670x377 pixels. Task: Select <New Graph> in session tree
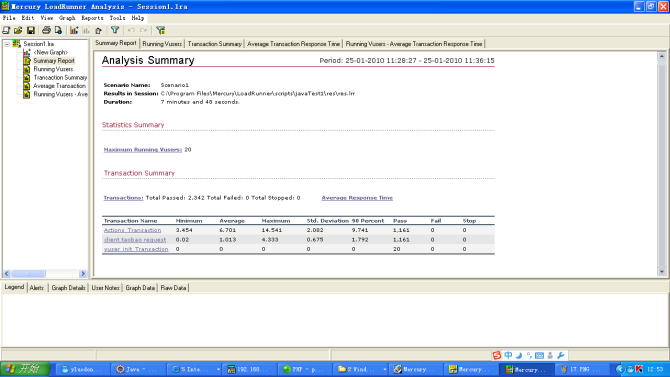coord(50,52)
